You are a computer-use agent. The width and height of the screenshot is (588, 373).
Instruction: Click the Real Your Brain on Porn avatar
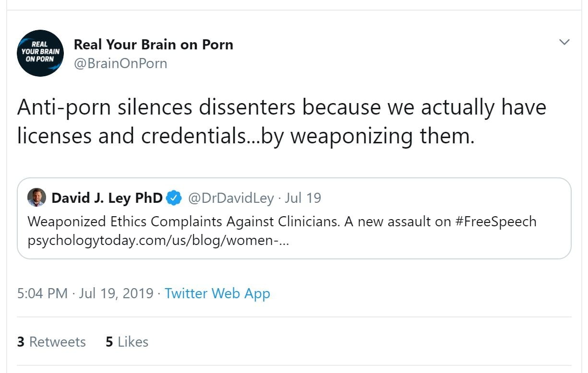click(40, 53)
